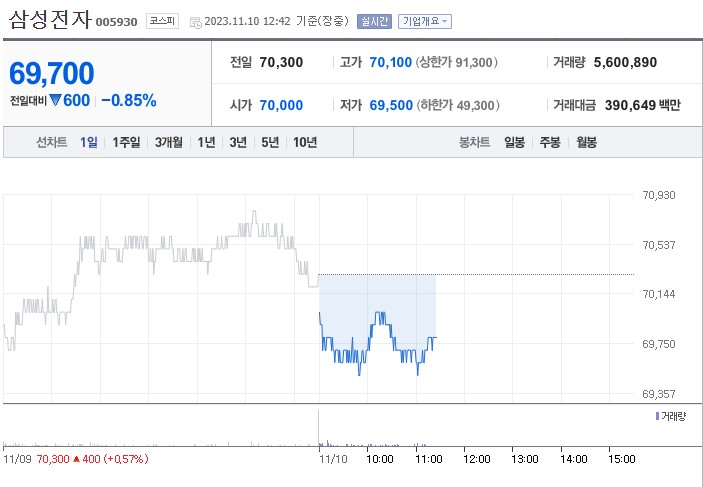703x487 pixels.
Task: Click the 저가 value 69,500
Action: [x=391, y=105]
